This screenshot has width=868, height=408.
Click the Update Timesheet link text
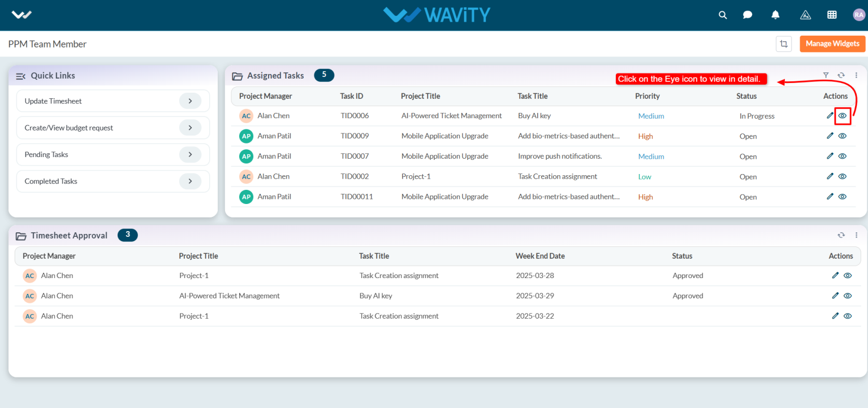53,101
